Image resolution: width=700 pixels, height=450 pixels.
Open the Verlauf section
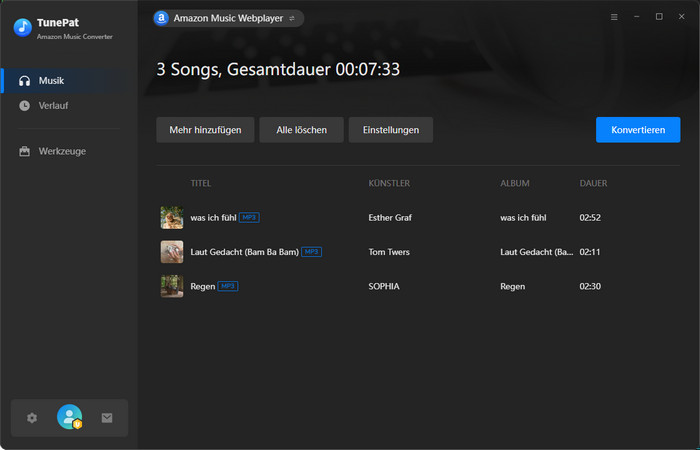pos(69,106)
